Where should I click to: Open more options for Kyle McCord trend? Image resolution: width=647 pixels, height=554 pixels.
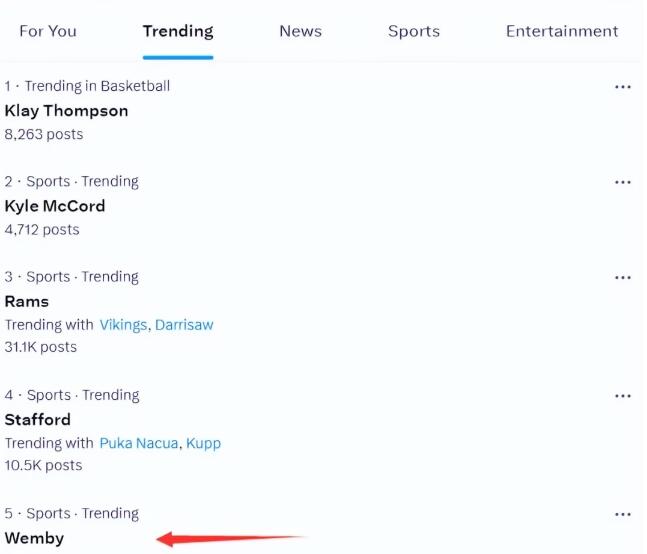[x=623, y=183]
